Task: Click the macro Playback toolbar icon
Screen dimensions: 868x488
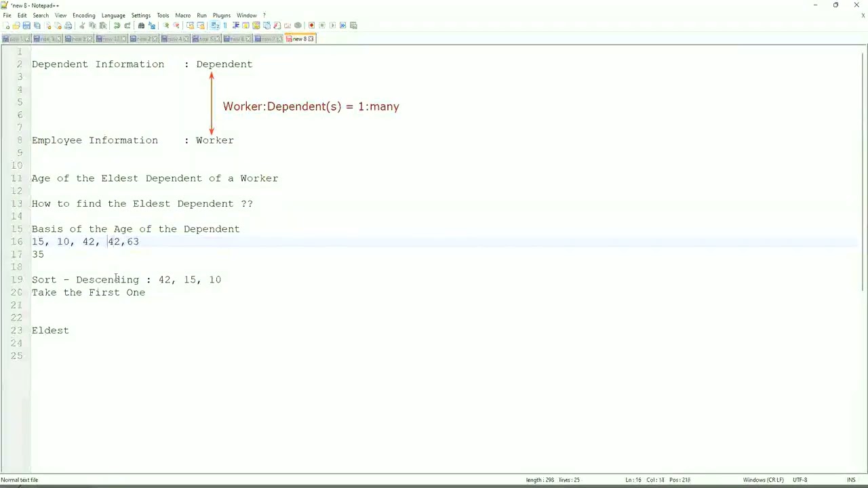Action: pos(332,26)
